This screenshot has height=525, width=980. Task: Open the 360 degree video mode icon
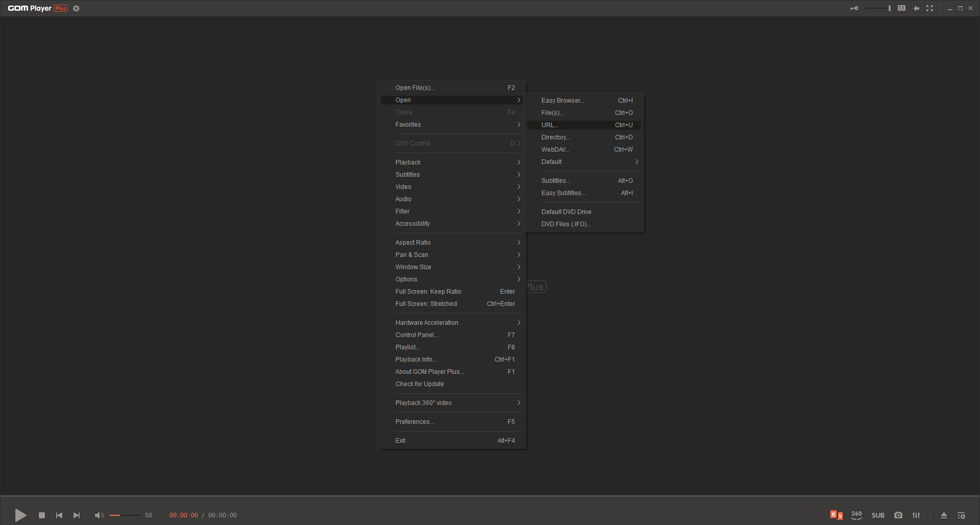(x=856, y=515)
